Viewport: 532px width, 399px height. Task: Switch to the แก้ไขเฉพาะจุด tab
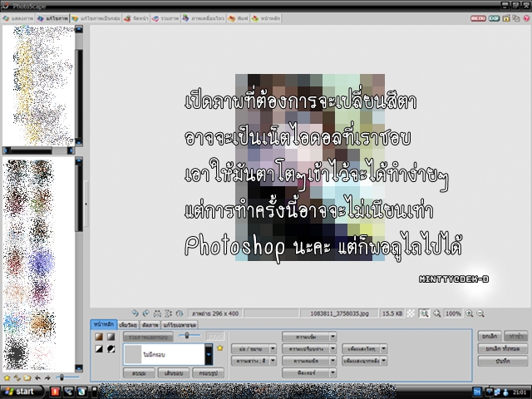pyautogui.click(x=180, y=325)
